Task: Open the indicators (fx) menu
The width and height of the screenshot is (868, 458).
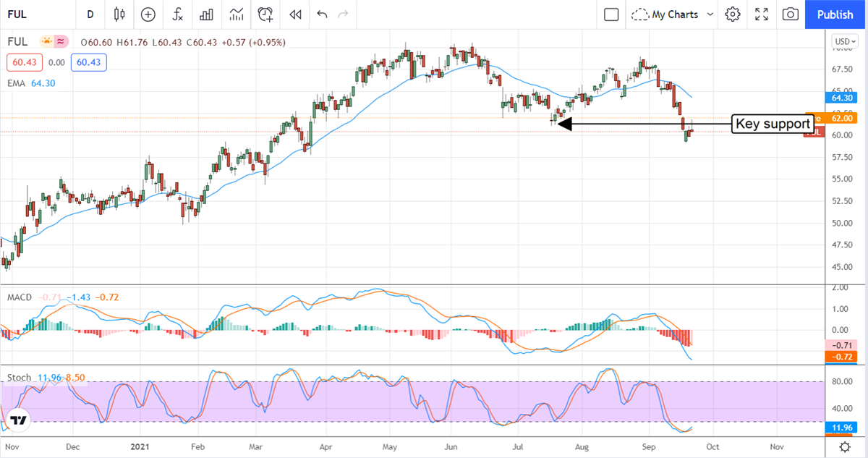Action: tap(177, 14)
